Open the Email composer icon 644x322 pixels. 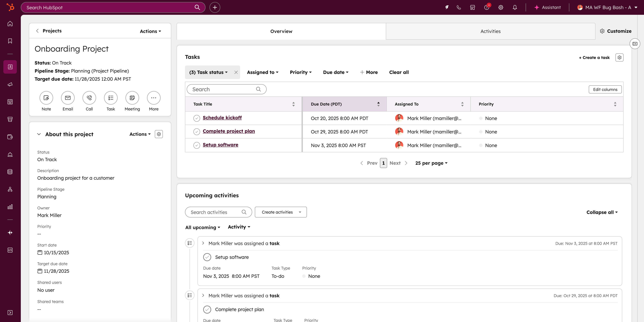[x=68, y=98]
